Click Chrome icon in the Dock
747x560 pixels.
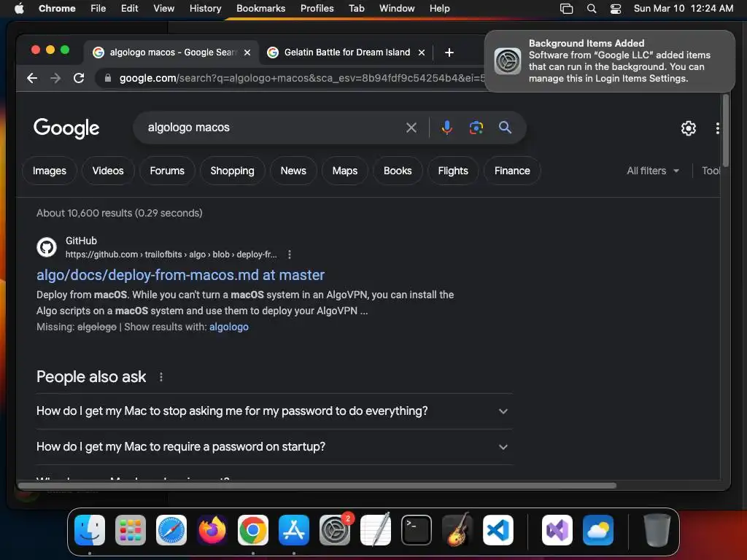click(x=253, y=530)
